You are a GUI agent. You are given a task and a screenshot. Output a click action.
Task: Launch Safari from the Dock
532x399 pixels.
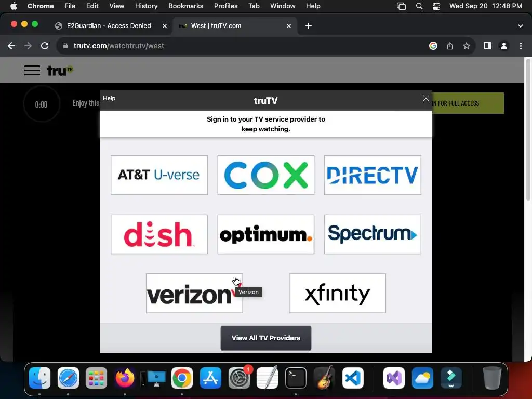[x=68, y=378]
